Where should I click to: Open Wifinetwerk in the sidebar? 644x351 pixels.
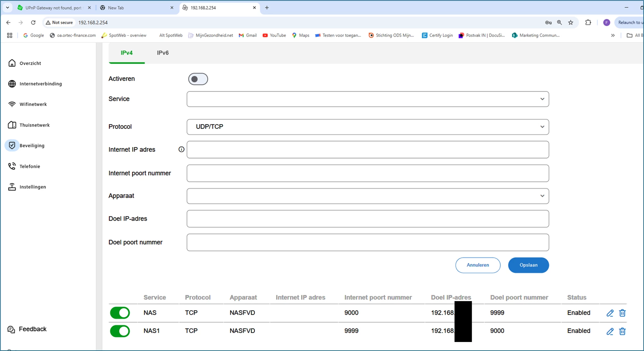tap(33, 104)
